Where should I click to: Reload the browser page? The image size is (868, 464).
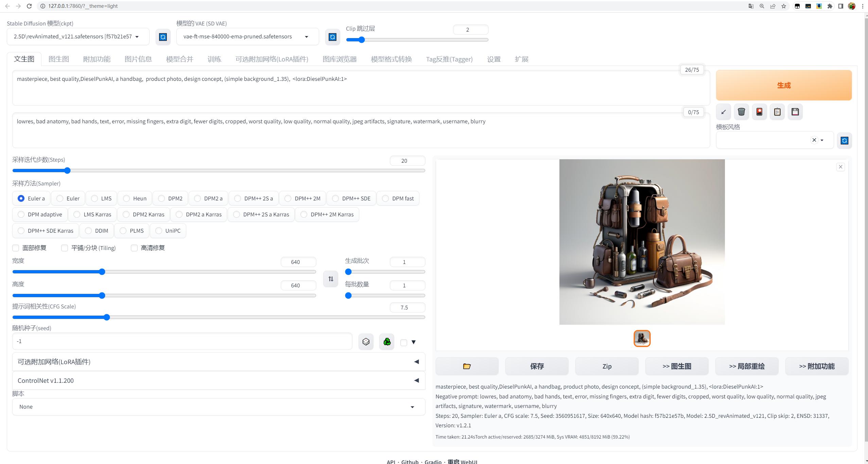(29, 6)
